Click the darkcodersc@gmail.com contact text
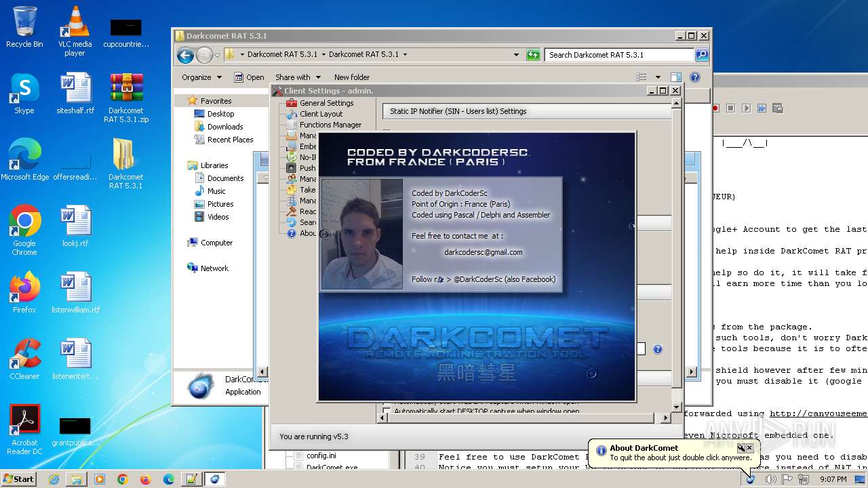The height and width of the screenshot is (488, 868). click(x=484, y=252)
